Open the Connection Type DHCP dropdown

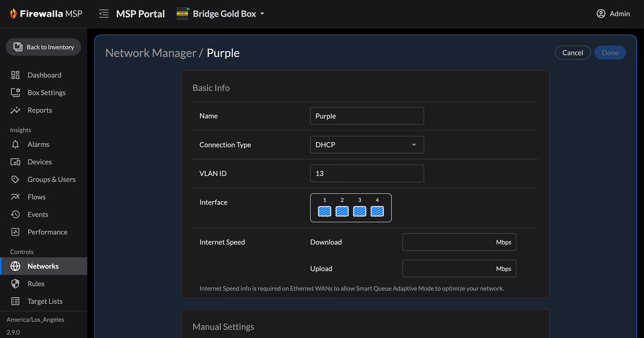tap(366, 145)
